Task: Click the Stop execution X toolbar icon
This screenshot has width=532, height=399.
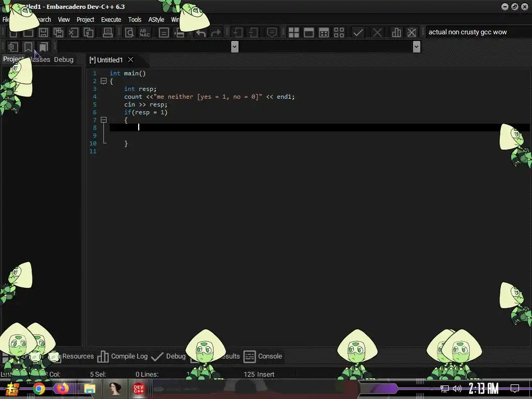Action: click(377, 33)
